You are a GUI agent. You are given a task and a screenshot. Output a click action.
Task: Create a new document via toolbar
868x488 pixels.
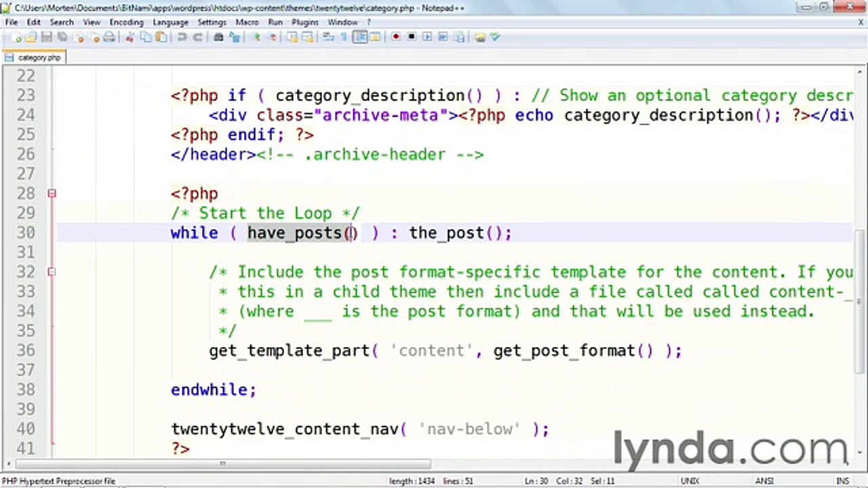coord(16,37)
